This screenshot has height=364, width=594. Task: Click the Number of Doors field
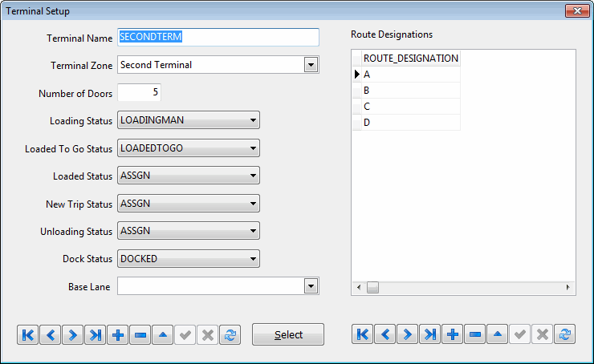click(140, 93)
